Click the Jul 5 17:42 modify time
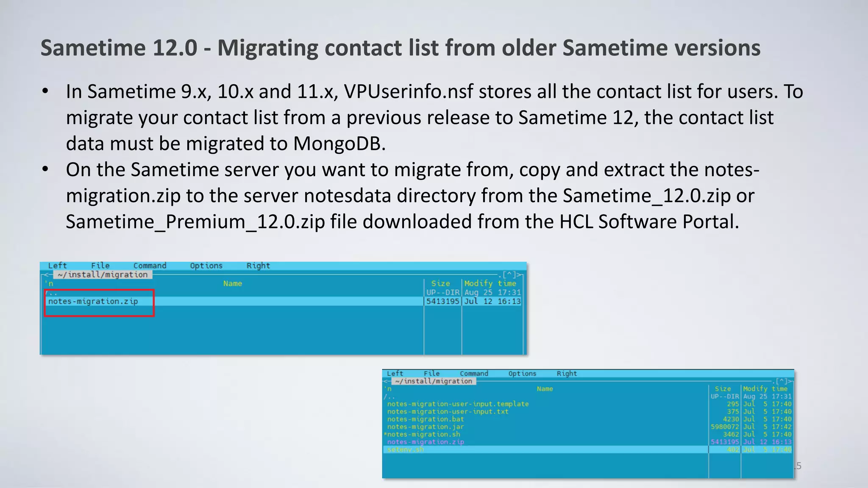 pos(767,427)
